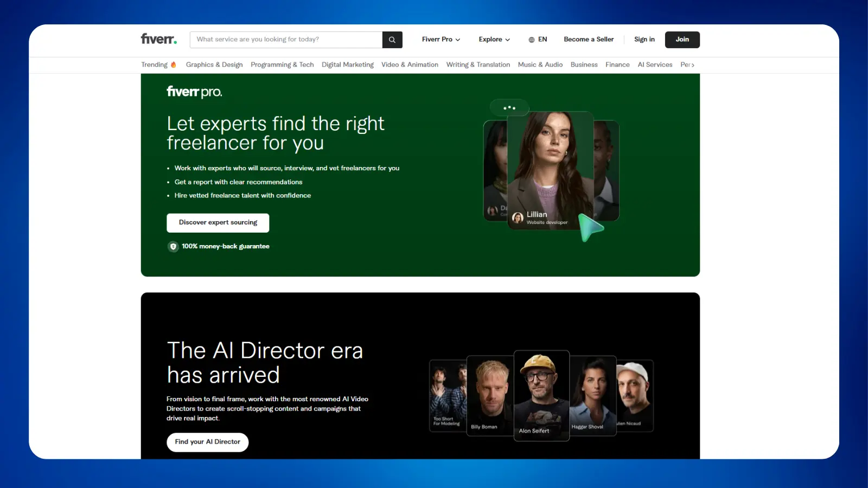
Task: Expand the Explore menu
Action: point(494,40)
